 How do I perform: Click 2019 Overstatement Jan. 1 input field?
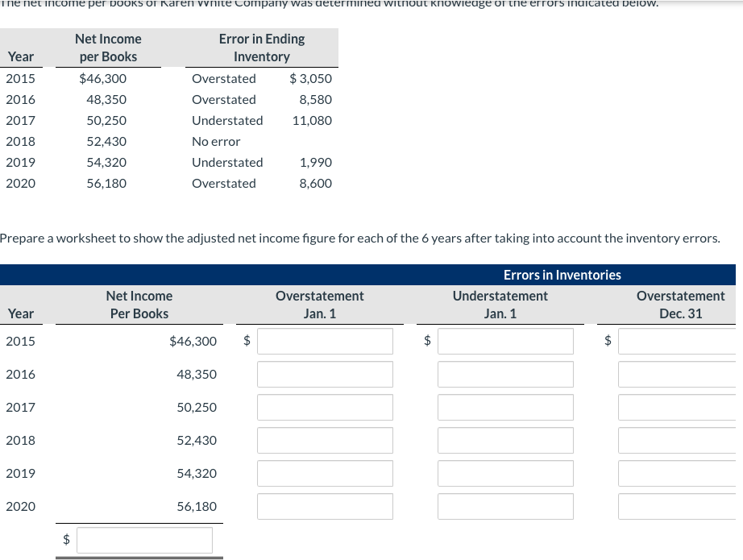pyautogui.click(x=325, y=473)
